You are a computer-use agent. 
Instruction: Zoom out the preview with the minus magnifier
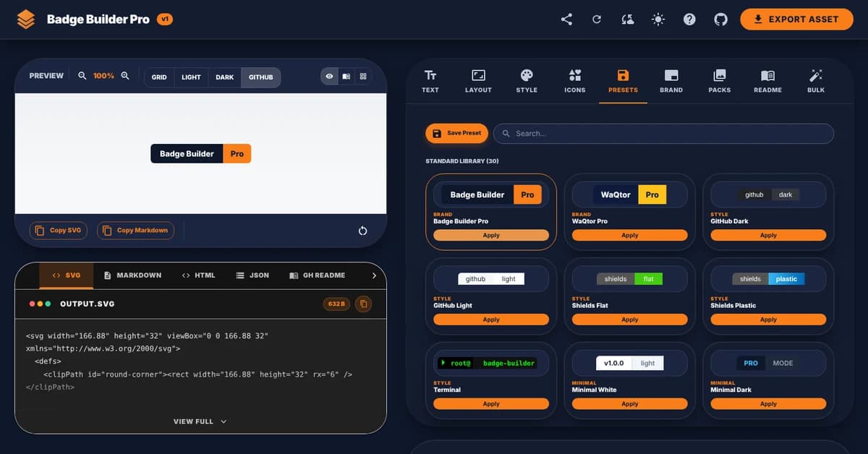(x=82, y=75)
